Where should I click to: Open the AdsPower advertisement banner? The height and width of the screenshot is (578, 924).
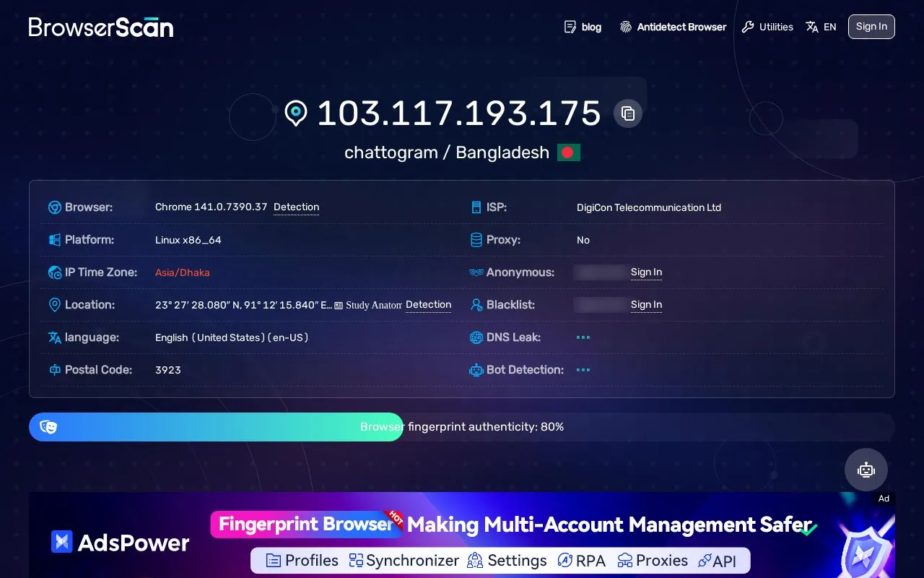pos(462,535)
